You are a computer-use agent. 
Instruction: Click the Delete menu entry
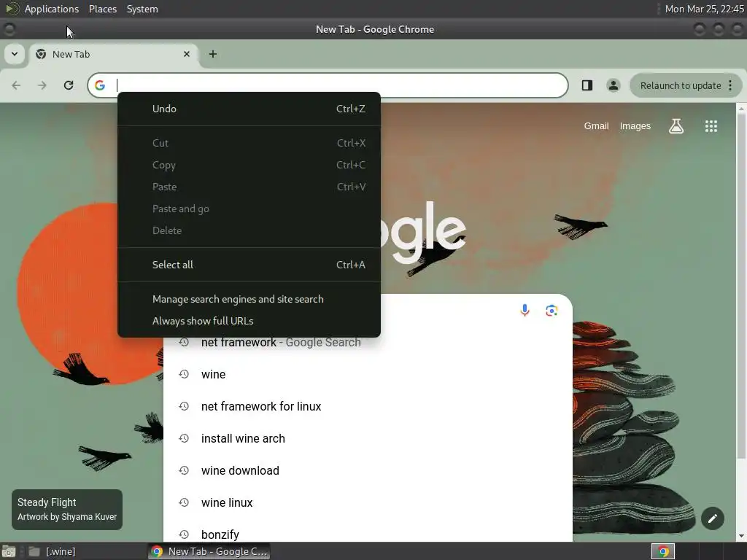click(249, 230)
